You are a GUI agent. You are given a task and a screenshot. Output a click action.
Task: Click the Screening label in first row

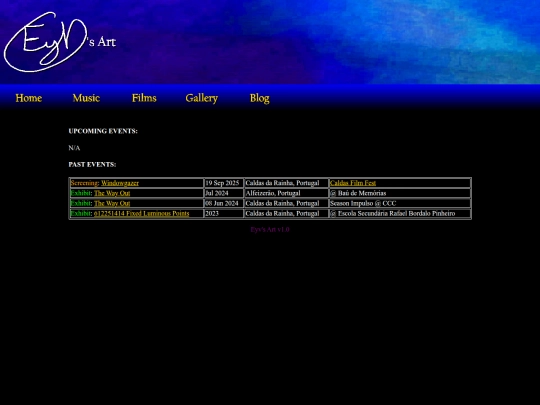[85, 183]
